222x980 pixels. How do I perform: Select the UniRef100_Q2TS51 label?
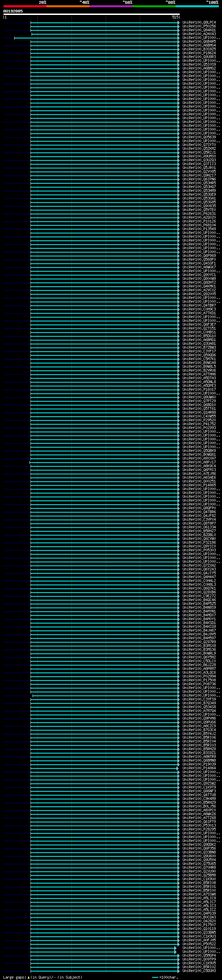pos(199,328)
